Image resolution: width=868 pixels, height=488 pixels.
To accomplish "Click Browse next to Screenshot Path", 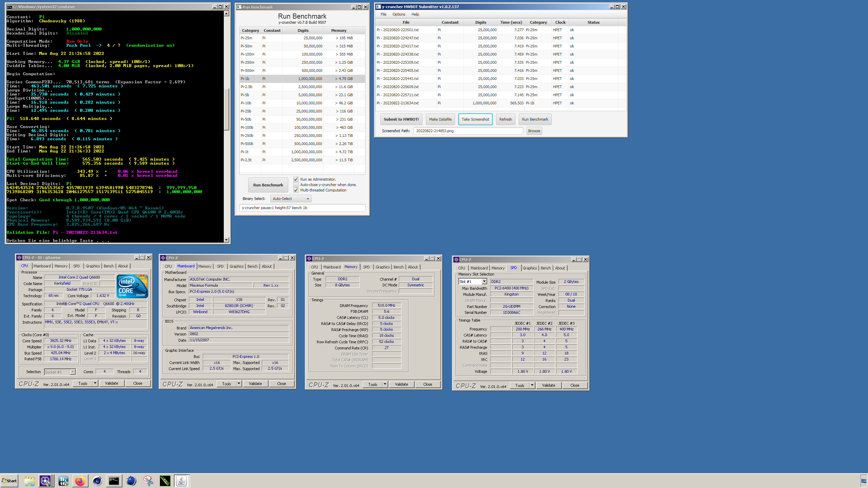I will pyautogui.click(x=534, y=131).
